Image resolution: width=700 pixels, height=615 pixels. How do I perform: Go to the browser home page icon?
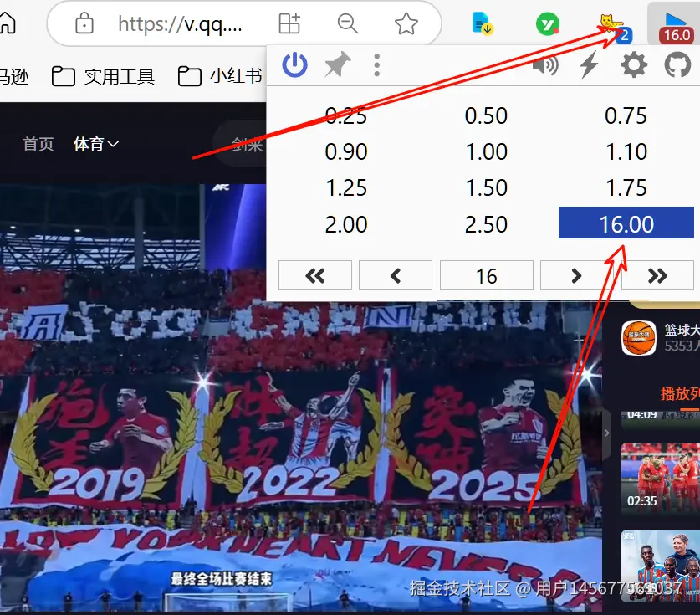pos(8,23)
